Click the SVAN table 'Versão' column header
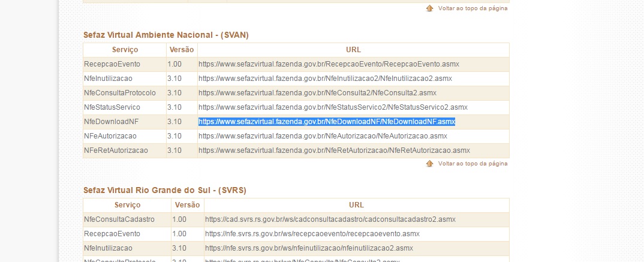644x262 pixels. pyautogui.click(x=182, y=50)
